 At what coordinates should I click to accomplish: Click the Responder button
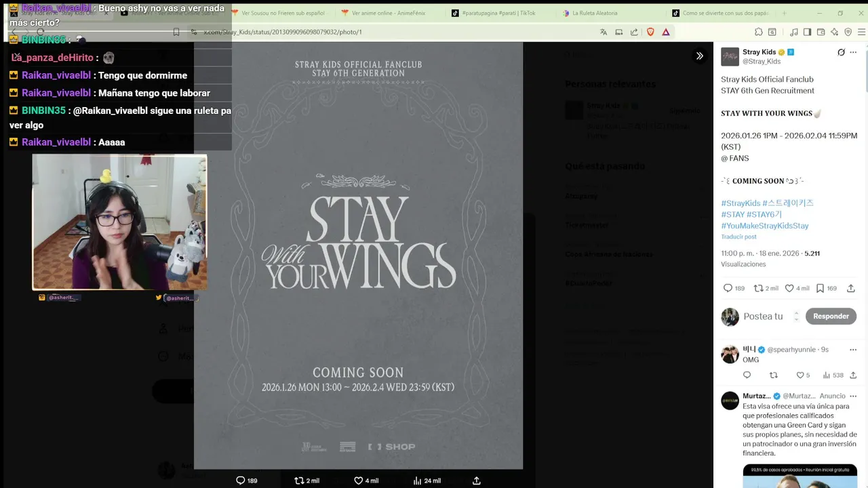click(831, 317)
